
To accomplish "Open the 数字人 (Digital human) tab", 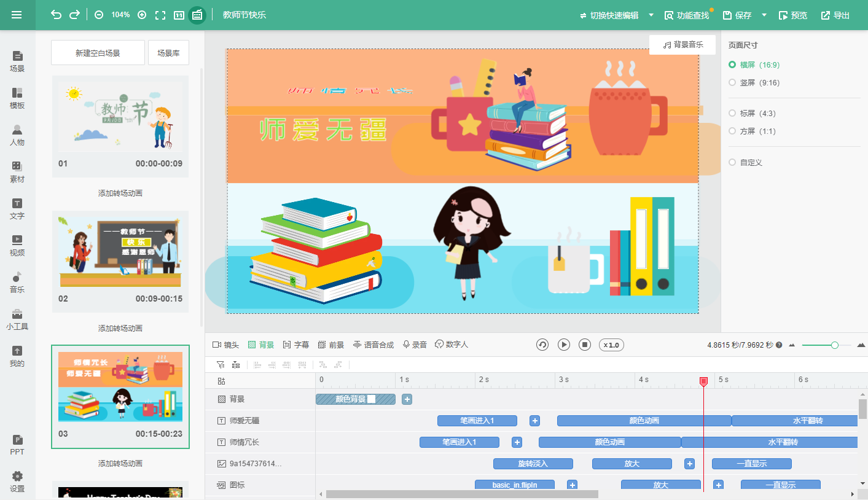I will 452,345.
